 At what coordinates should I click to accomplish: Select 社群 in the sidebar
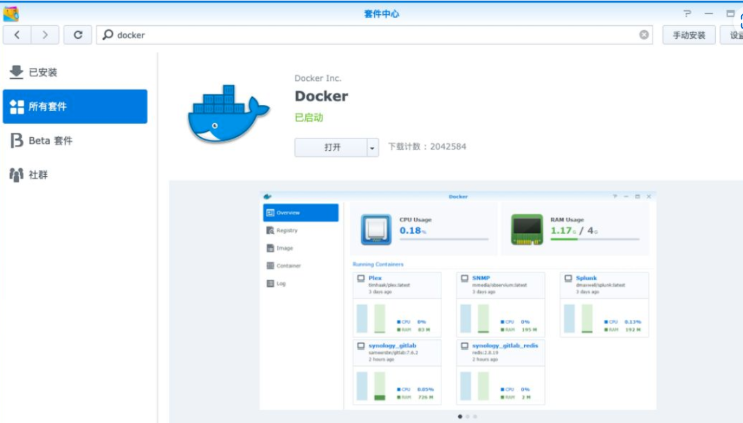75,175
